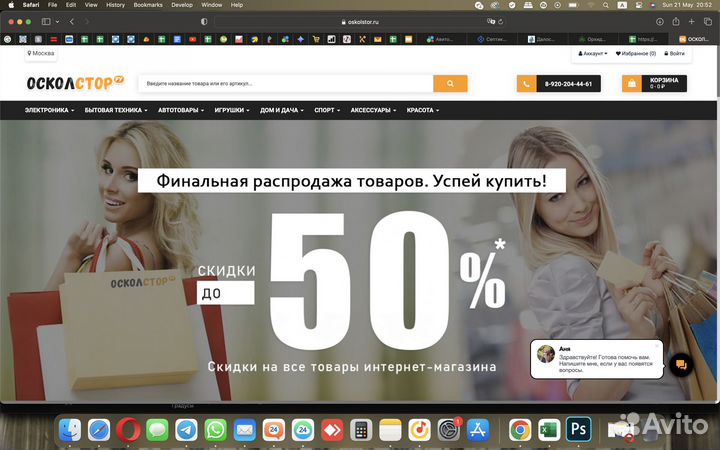The width and height of the screenshot is (720, 450).
Task: Click phone number 8-920-204-44-61
Action: (568, 84)
